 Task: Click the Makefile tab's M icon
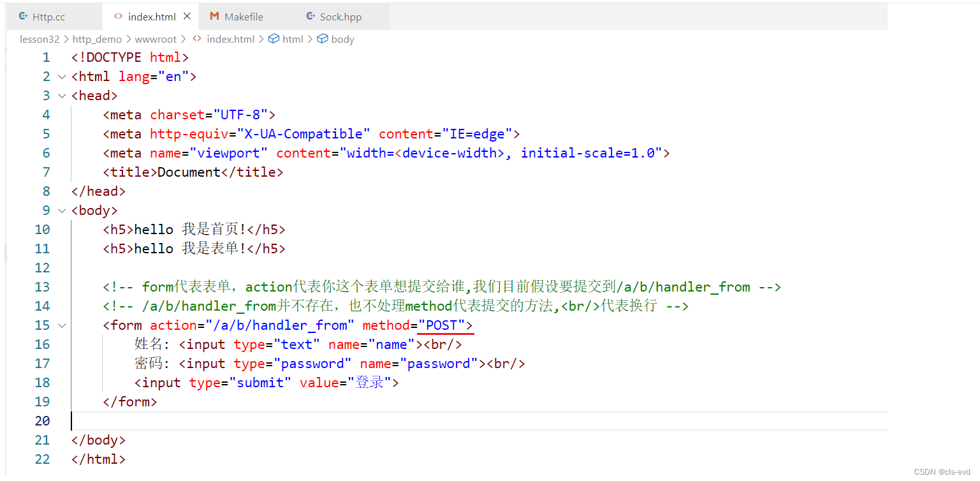click(214, 17)
